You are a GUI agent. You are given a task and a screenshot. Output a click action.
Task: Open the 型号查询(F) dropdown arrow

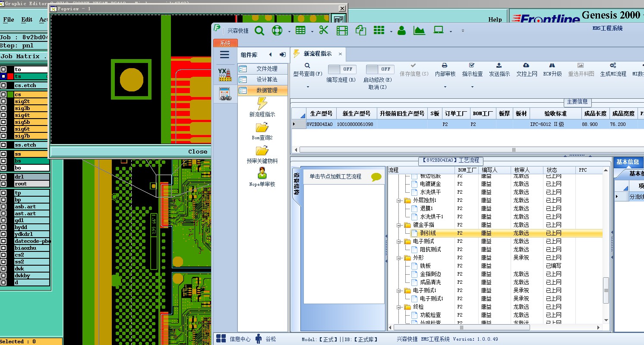pos(308,87)
